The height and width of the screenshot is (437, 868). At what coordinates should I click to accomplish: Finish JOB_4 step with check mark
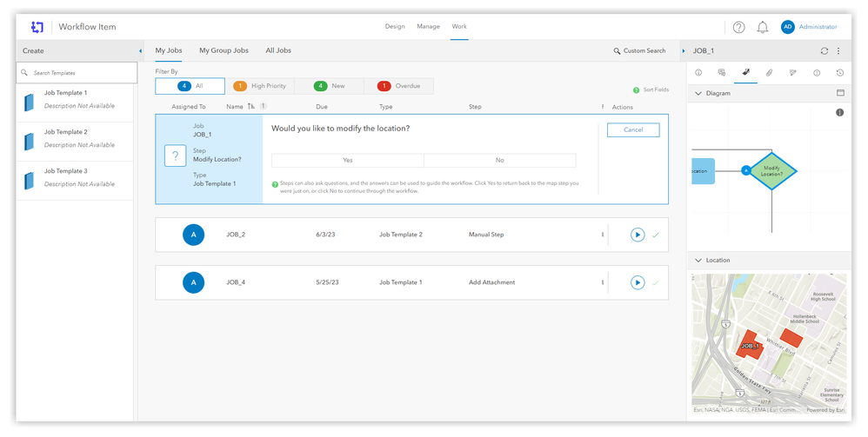coord(656,282)
